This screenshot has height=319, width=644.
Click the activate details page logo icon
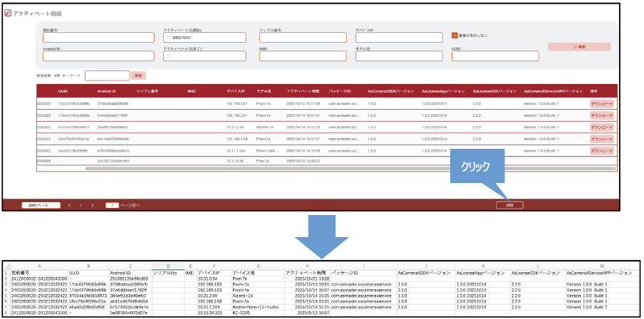click(x=8, y=14)
